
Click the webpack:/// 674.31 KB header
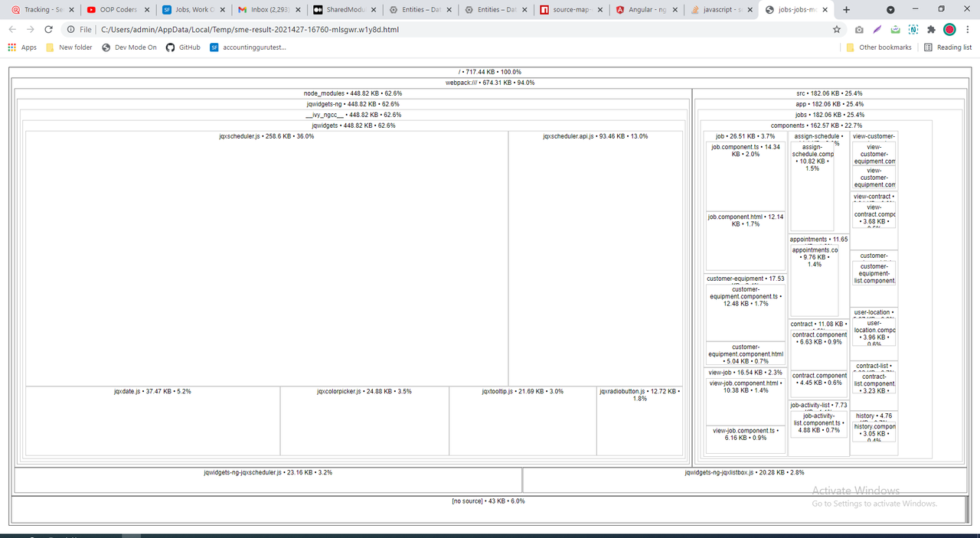[490, 83]
